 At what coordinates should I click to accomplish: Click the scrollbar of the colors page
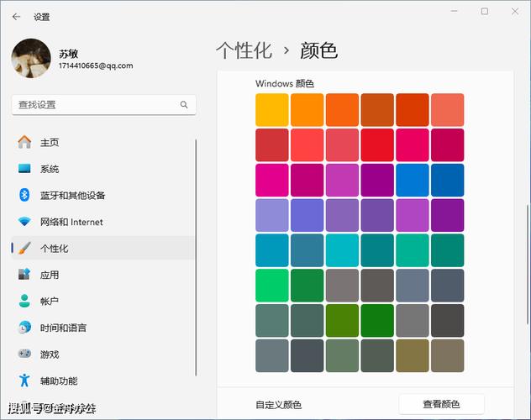[x=528, y=264]
